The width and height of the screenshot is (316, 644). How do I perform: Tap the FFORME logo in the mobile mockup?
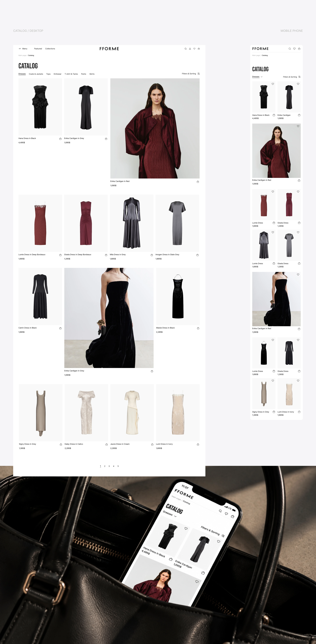tap(260, 49)
